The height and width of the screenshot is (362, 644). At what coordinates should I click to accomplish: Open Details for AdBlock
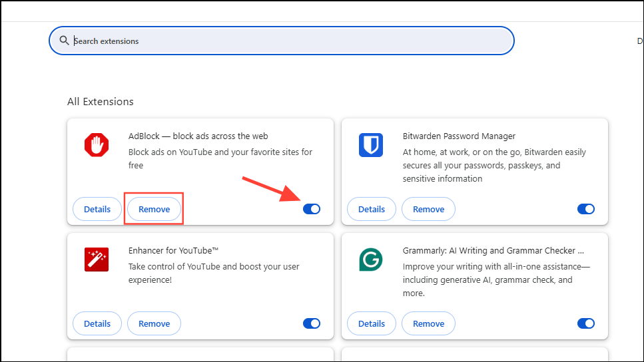[x=97, y=209]
